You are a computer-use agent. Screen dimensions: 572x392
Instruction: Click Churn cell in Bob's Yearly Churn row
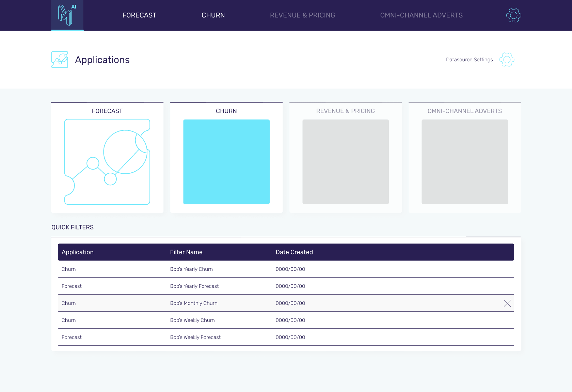coord(69,269)
